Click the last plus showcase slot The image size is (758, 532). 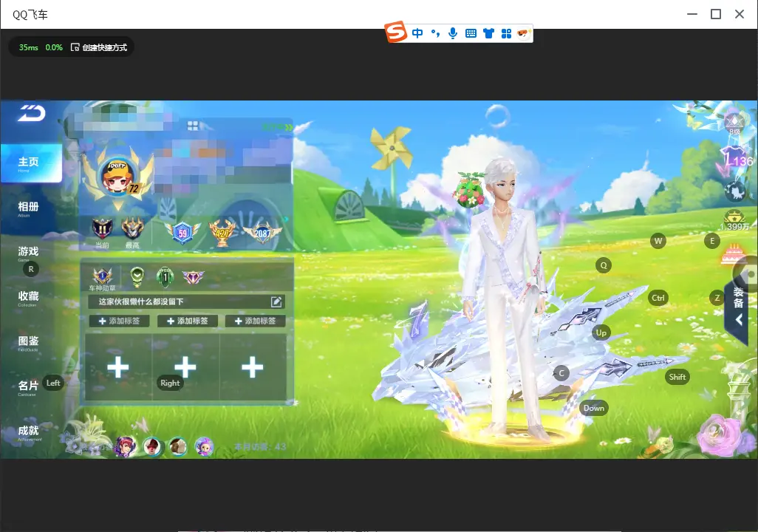coord(253,367)
